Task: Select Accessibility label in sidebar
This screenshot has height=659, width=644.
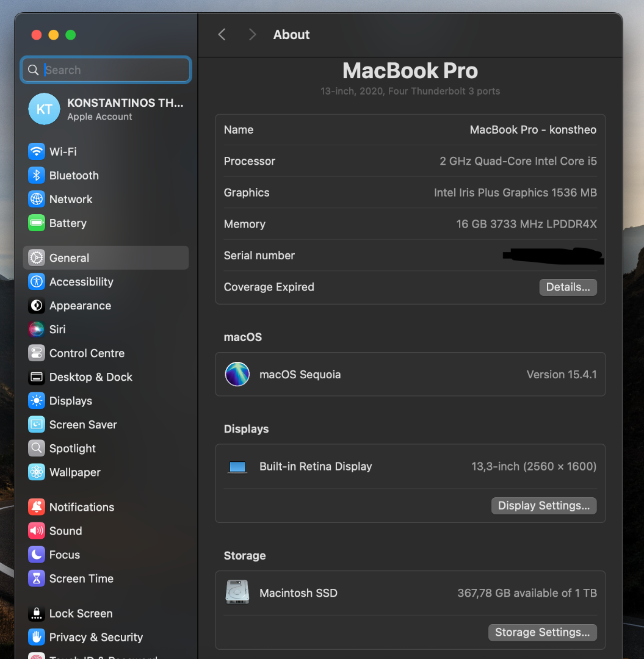Action: (82, 281)
